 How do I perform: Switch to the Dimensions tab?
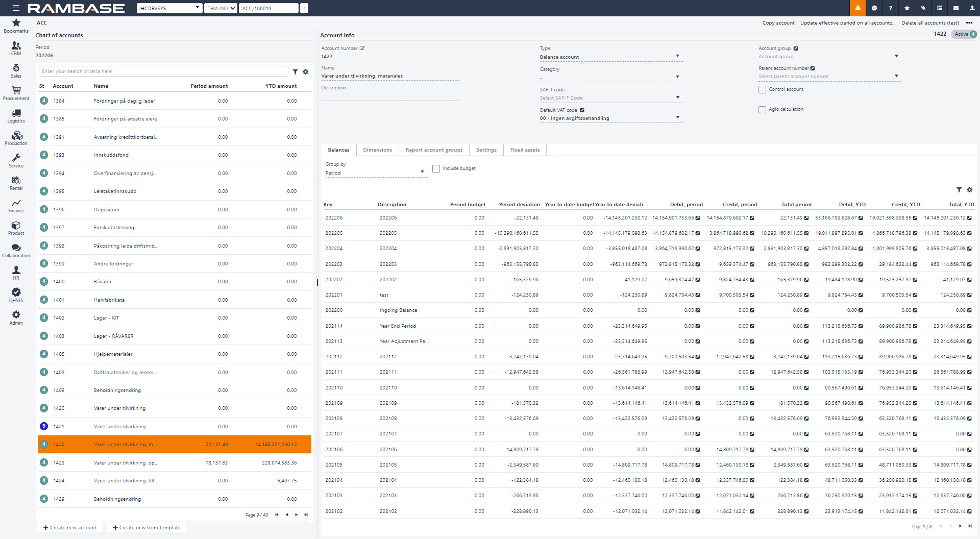click(x=377, y=150)
